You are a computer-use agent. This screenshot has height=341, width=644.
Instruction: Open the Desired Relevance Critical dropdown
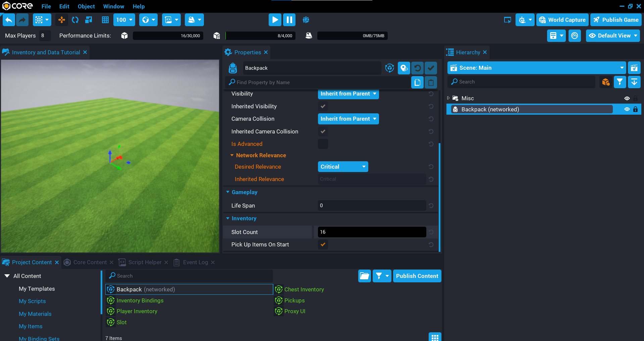pyautogui.click(x=343, y=167)
